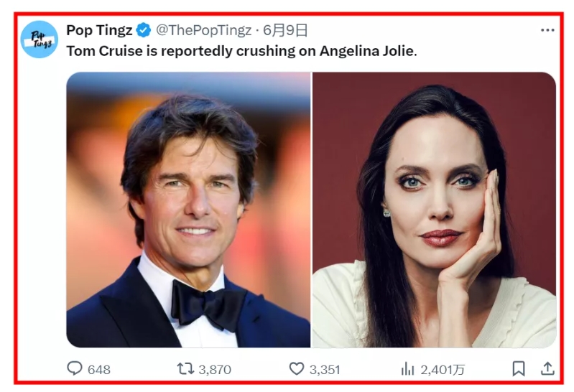Open the @ThePopTingz handle link

tap(204, 30)
